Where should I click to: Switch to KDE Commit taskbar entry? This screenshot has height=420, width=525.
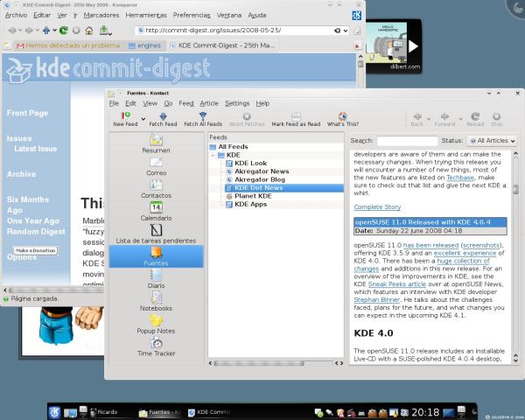(x=209, y=412)
